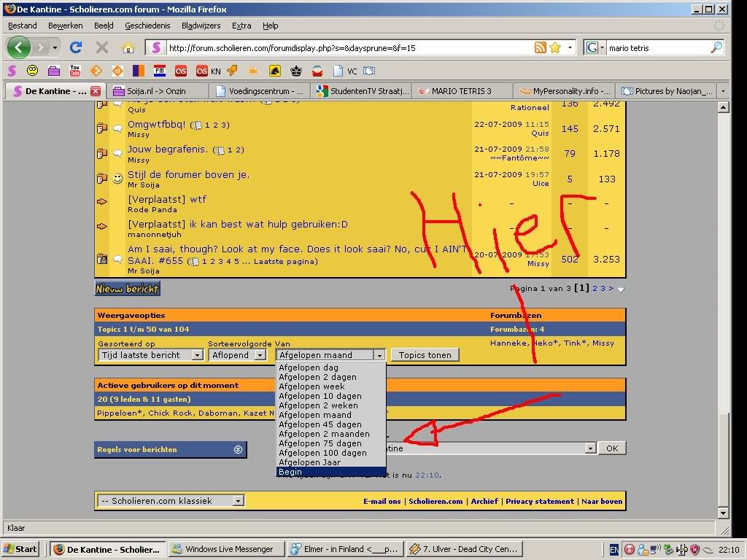Open the forum jump dropdown next to OK
The height and width of the screenshot is (560, 747).
pyautogui.click(x=590, y=448)
